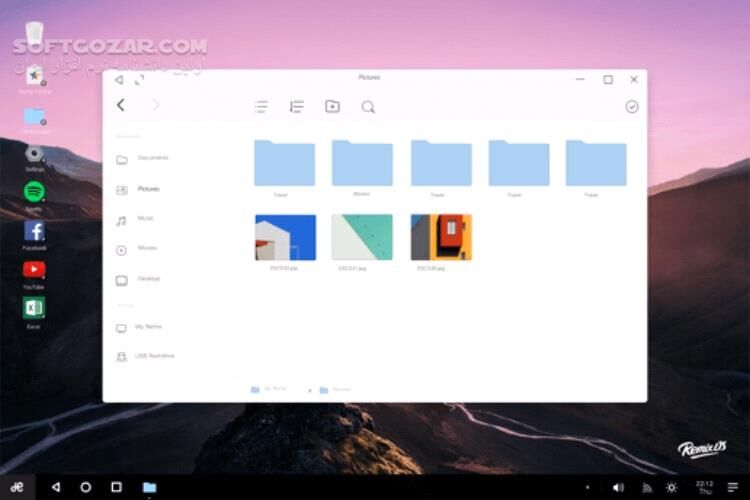Image resolution: width=750 pixels, height=500 pixels.
Task: Open the sort order options icon
Action: point(297,107)
